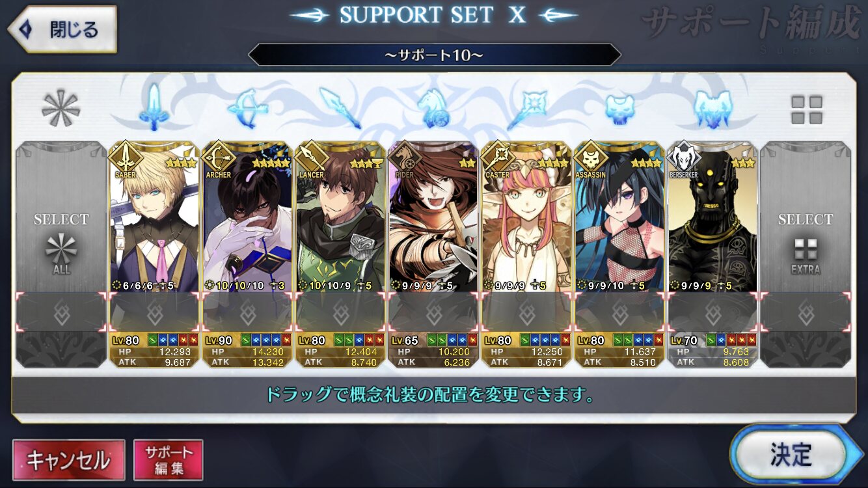Select the Lancer spear class icon
This screenshot has height=488, width=868.
[x=340, y=106]
